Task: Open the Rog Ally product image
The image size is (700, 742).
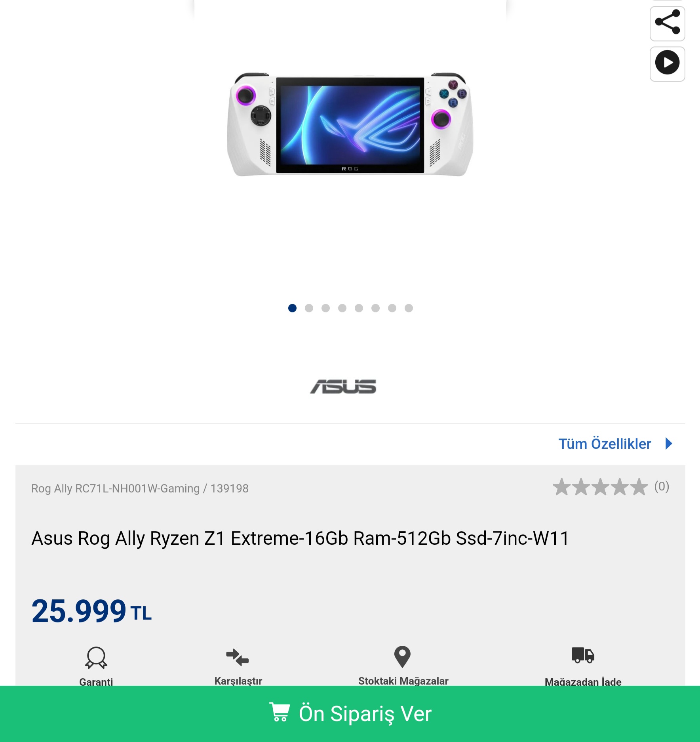Action: (350, 124)
